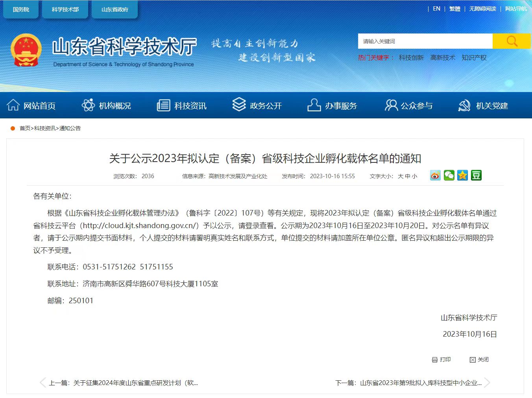532x398 pixels.
Task: Click the 国务院 top link button
Action: click(21, 9)
